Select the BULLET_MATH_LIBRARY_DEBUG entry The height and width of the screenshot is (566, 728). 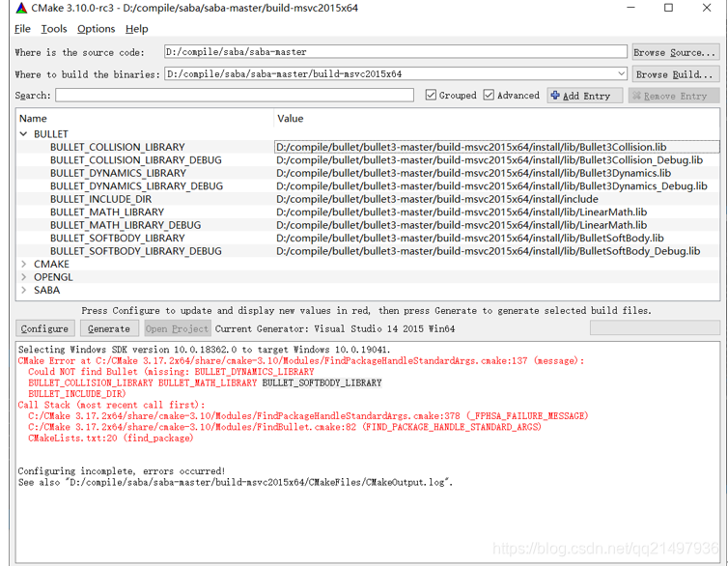[126, 225]
